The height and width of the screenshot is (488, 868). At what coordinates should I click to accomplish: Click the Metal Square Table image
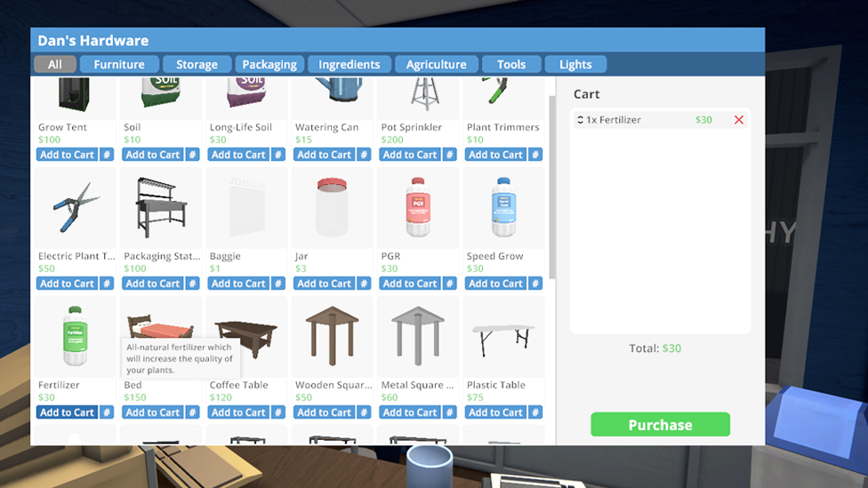(x=418, y=336)
